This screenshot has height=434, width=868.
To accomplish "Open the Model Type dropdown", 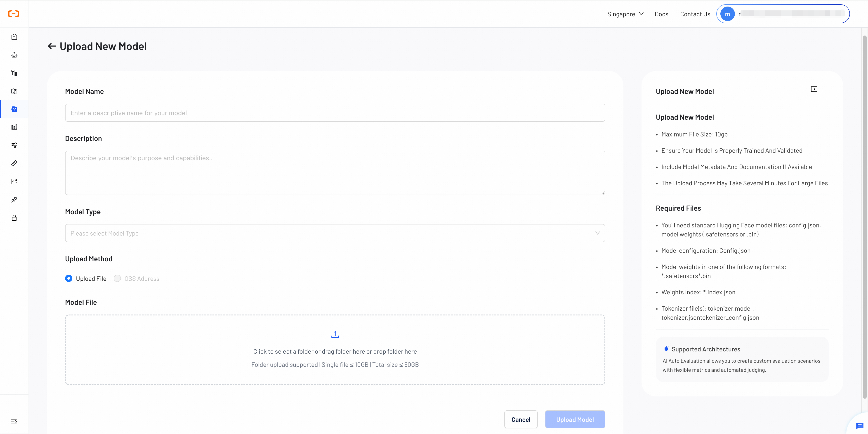I will (335, 233).
